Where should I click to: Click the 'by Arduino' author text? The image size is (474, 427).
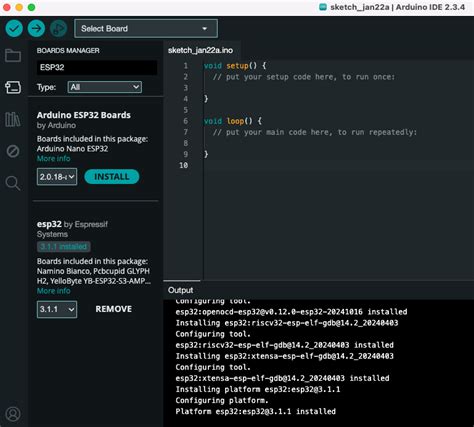(56, 126)
